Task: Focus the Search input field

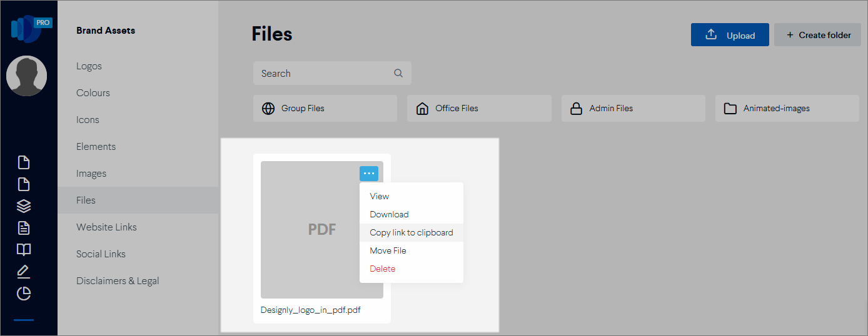Action: (332, 73)
